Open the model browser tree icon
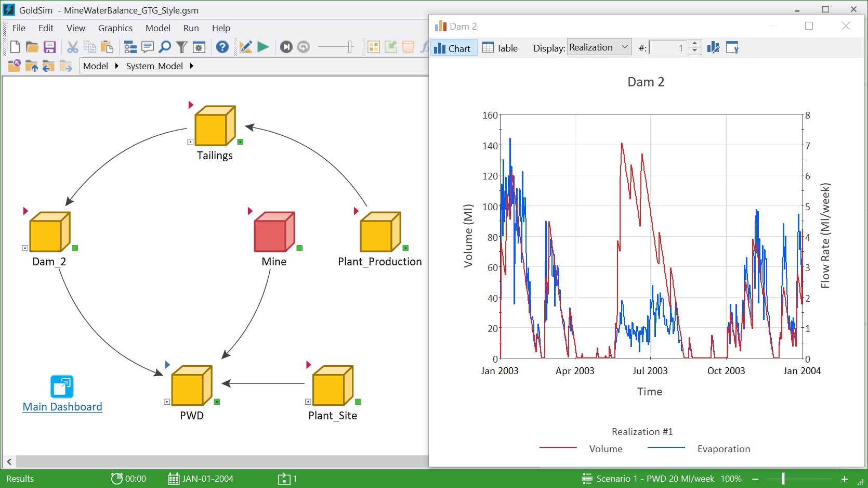Screen dimensions: 868x488 (x=130, y=47)
